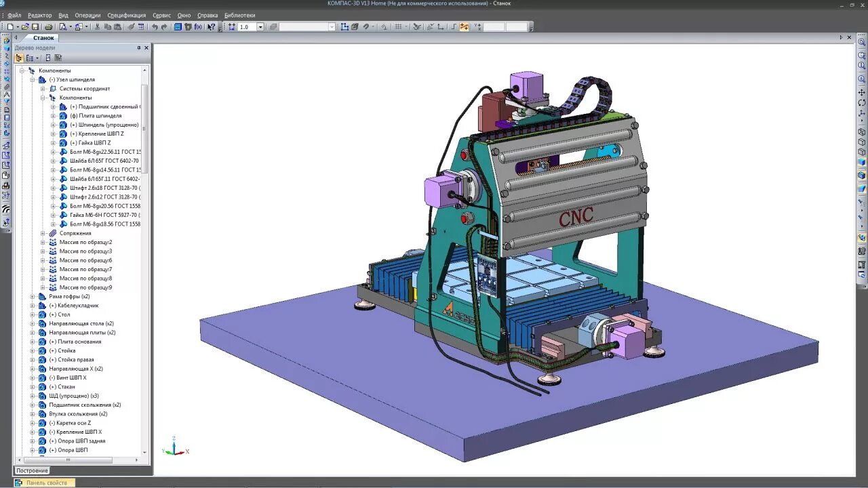This screenshot has width=868, height=488.
Task: Select Штифт 2.6x18 ГОСТ 3128-70 item
Action: point(105,188)
